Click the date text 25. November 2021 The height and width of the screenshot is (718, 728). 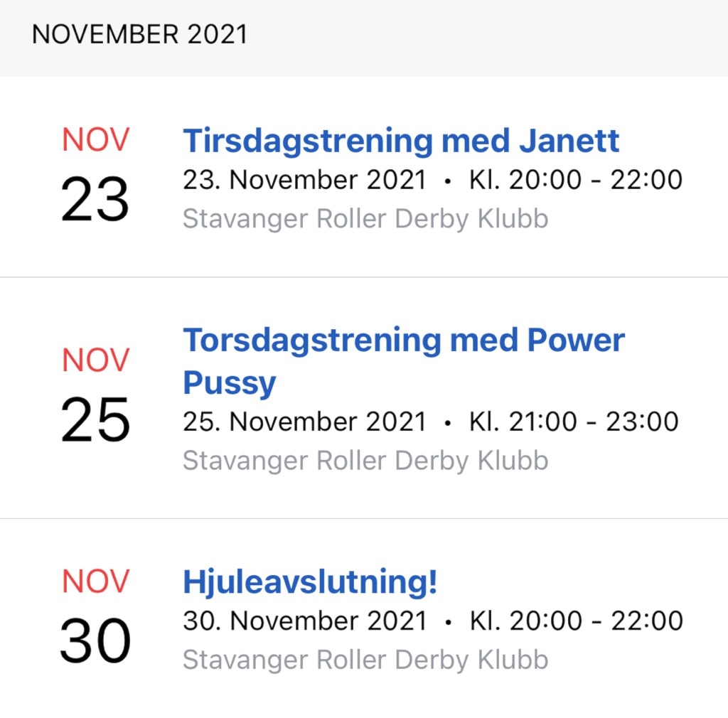click(x=304, y=422)
